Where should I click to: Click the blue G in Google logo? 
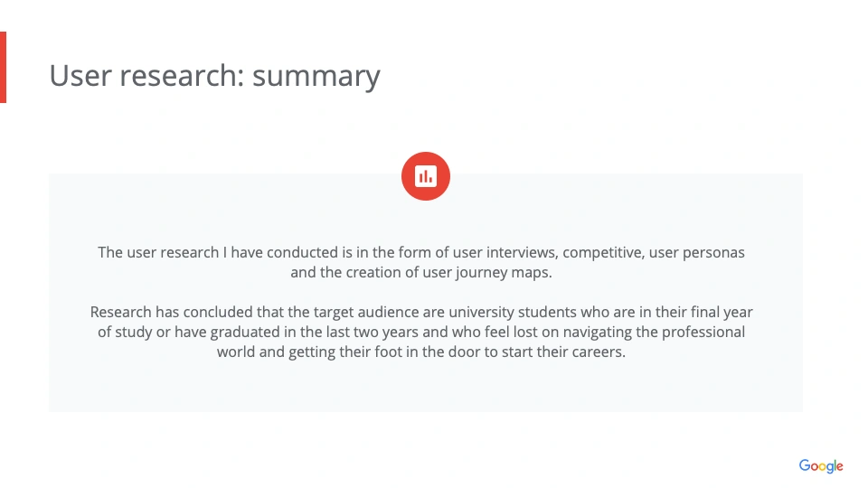tap(805, 465)
